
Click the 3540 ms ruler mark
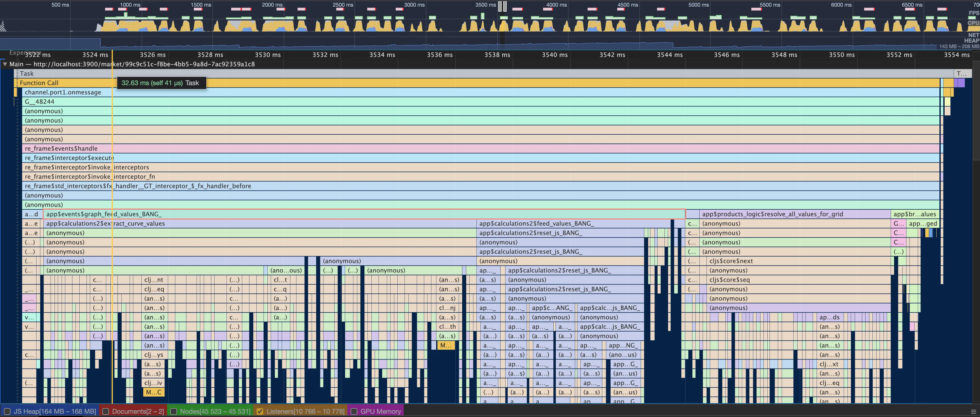(554, 55)
